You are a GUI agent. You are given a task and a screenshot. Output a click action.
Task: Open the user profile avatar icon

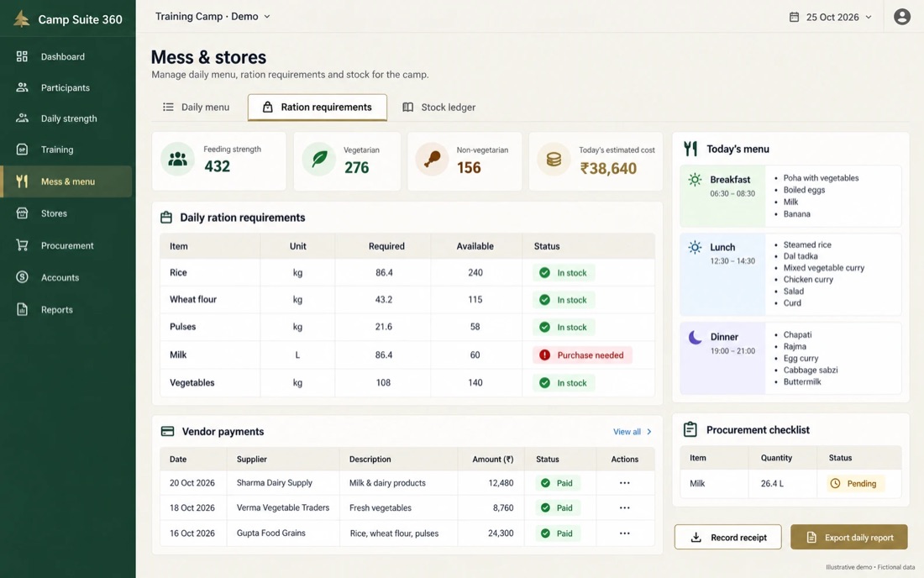point(901,17)
